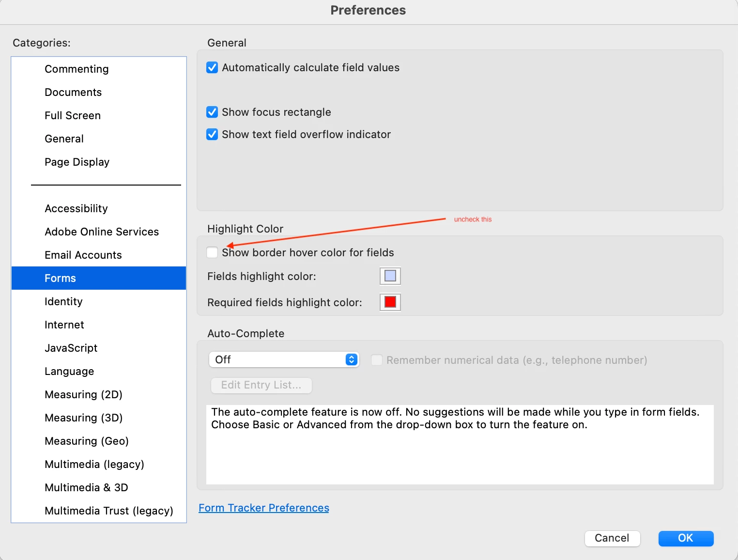Select Adobe Online Services category

click(102, 232)
